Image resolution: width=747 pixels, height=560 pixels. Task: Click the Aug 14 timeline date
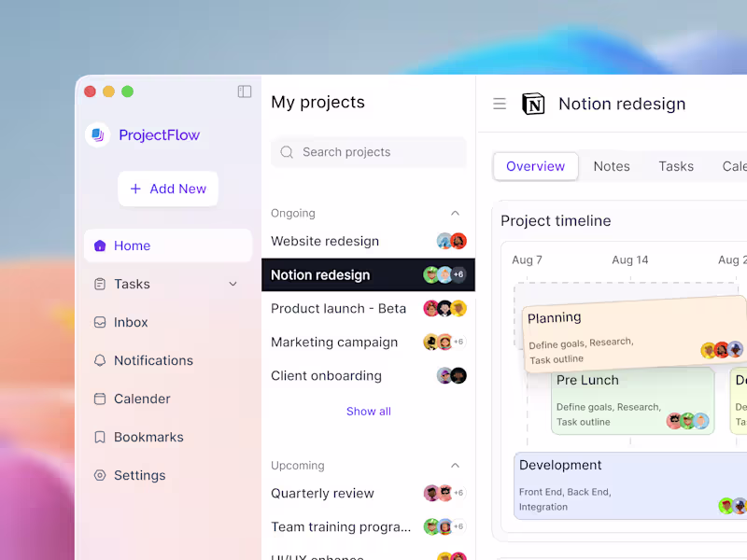(x=629, y=260)
